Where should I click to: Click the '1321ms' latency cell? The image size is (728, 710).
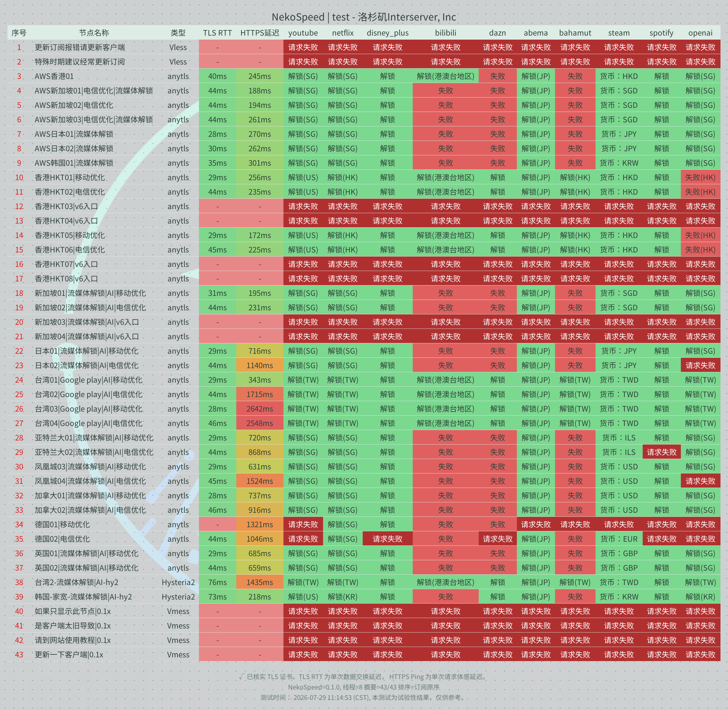pos(259,524)
